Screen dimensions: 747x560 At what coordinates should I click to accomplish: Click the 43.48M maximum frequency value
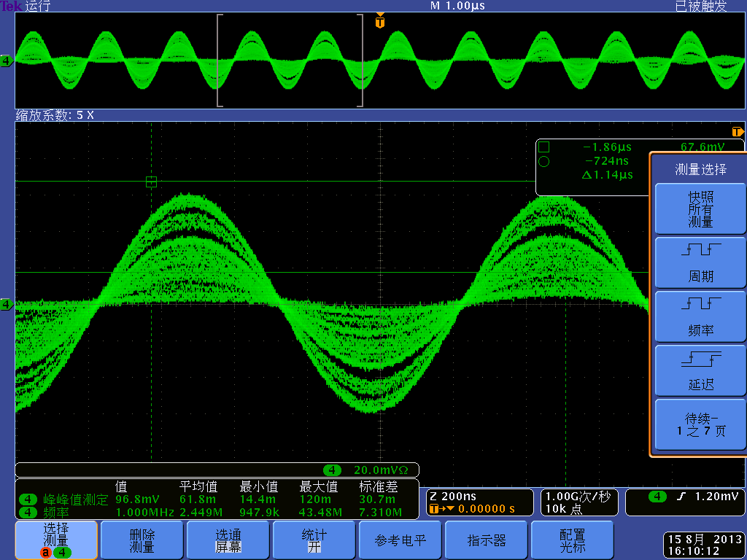point(321,513)
